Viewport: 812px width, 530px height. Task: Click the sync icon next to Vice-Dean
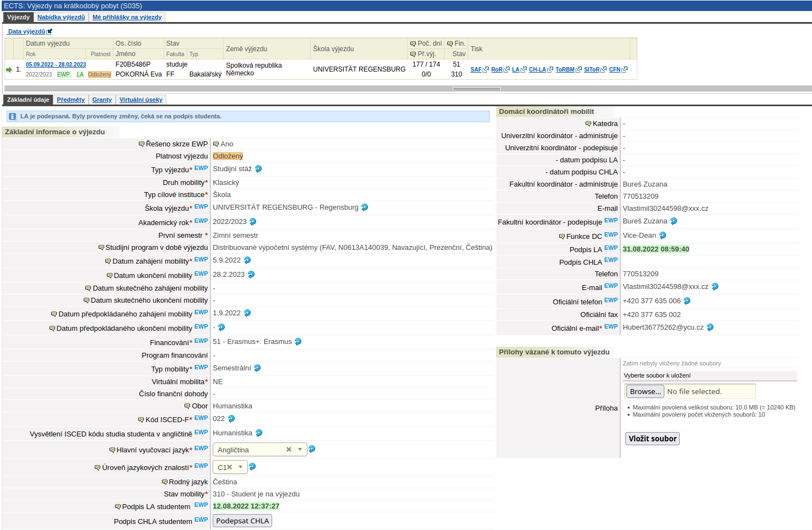663,236
